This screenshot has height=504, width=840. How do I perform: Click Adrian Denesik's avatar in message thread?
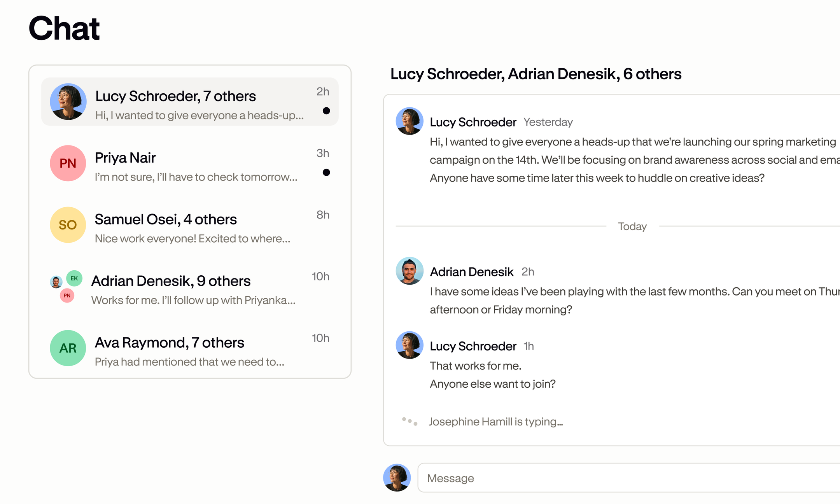pos(409,271)
